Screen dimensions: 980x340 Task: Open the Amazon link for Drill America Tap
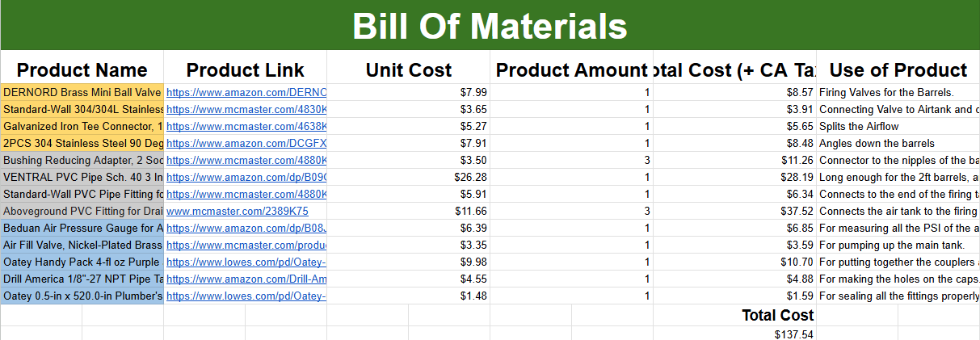pos(246,279)
